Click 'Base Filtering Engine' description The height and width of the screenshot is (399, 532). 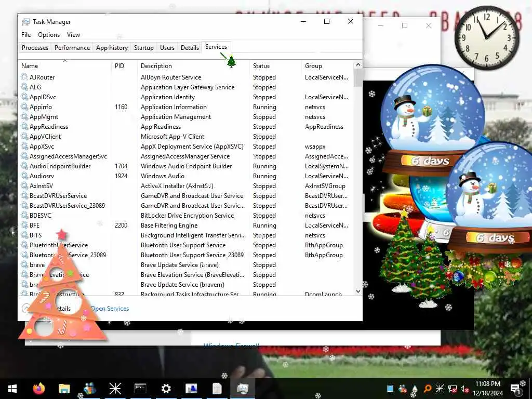(x=169, y=225)
